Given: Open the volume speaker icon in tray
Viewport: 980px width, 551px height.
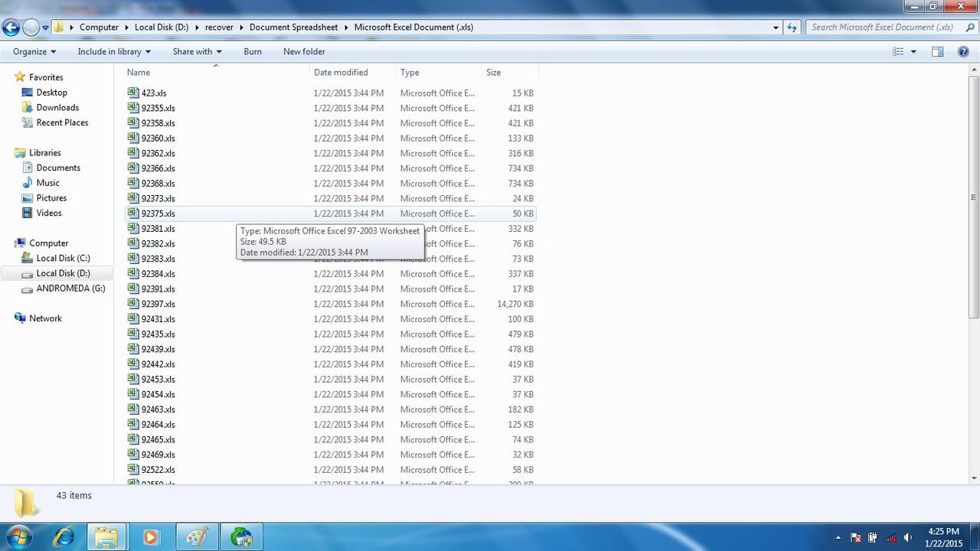Looking at the screenshot, I should (x=908, y=538).
